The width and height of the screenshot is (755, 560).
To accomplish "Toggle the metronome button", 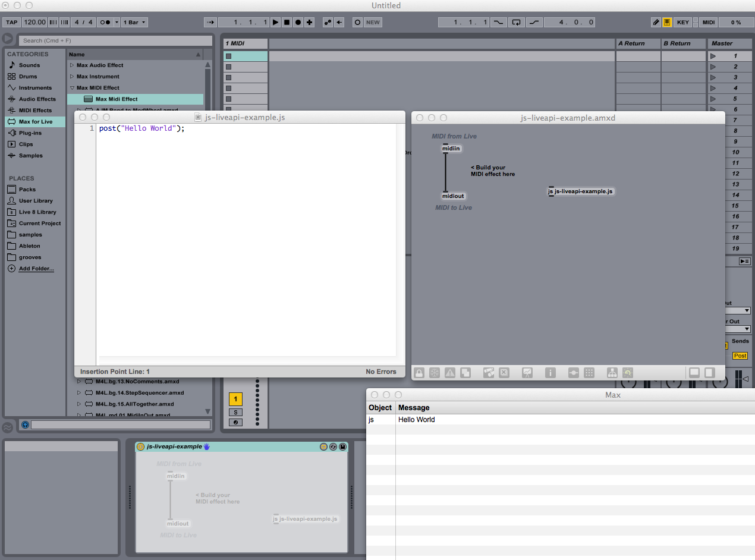I will tap(105, 22).
